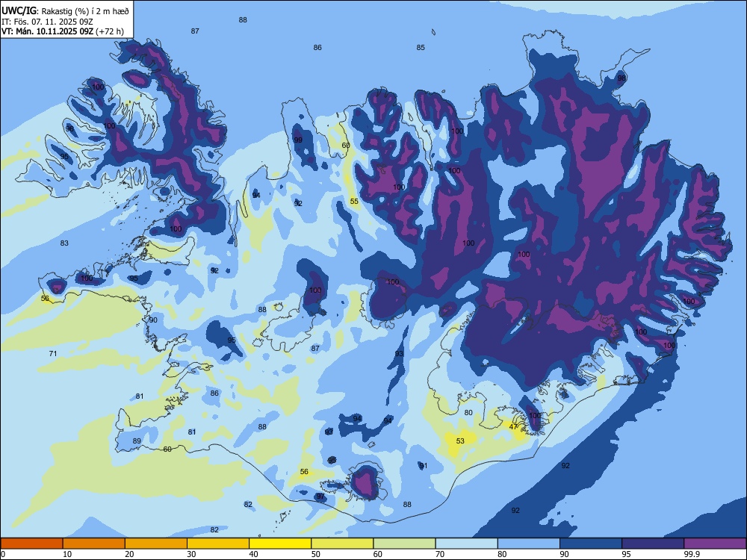Click the humidity value 47 on the map
Viewport: 747px width, 560px height.
tap(513, 426)
